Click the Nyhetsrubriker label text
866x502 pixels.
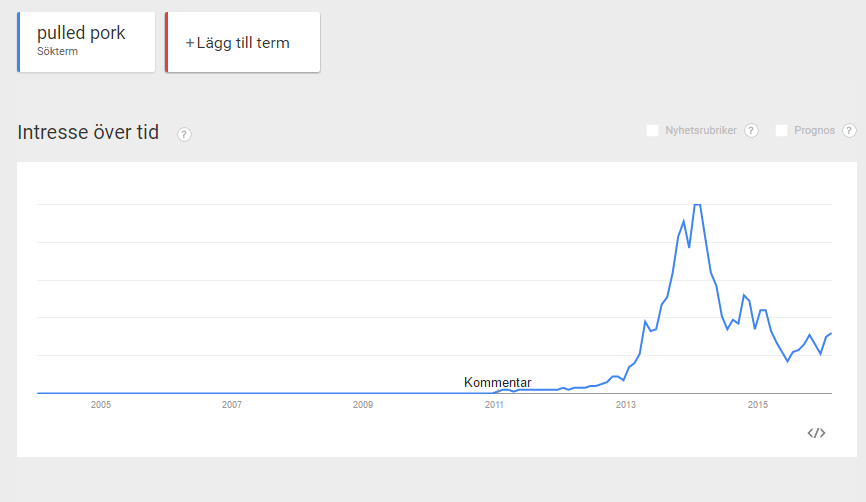[701, 130]
